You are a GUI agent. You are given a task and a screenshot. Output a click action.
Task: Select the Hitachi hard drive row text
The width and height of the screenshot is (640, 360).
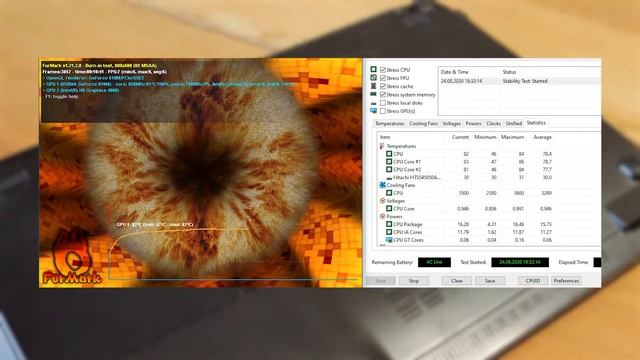(417, 178)
